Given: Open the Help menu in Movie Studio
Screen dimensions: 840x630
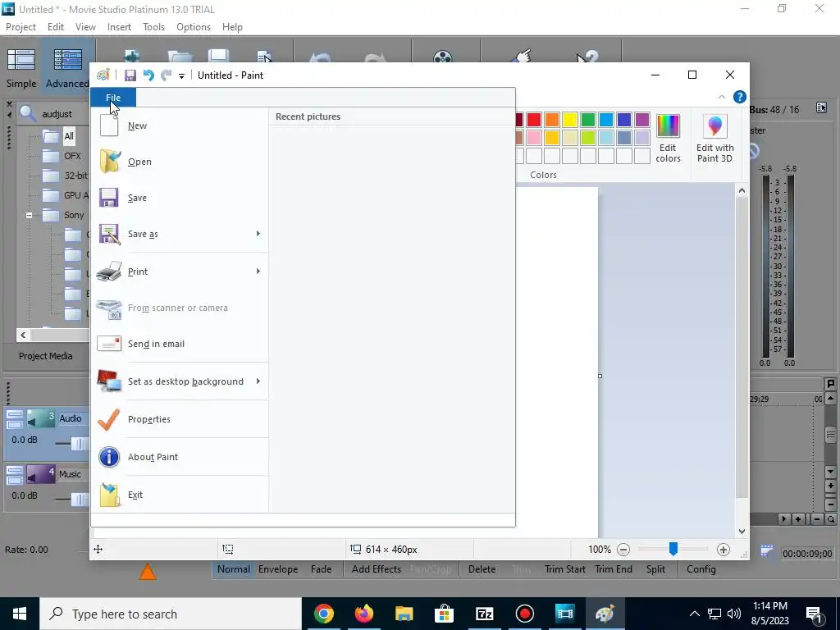Looking at the screenshot, I should pos(232,27).
